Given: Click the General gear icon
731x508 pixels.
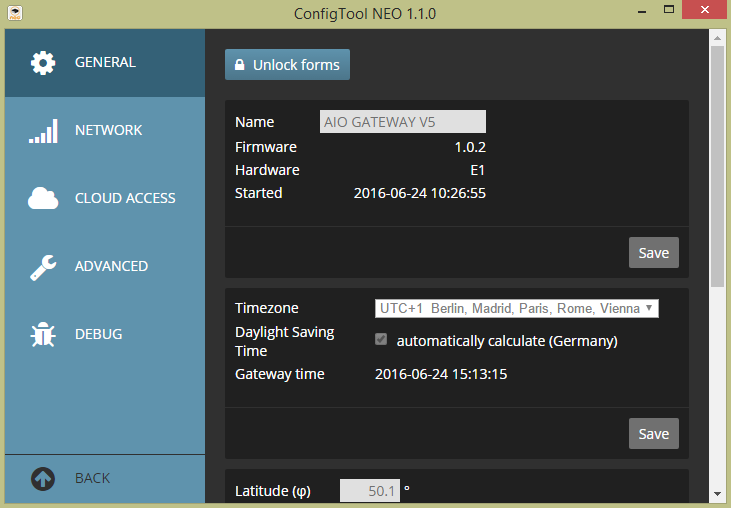Looking at the screenshot, I should click(x=43, y=63).
